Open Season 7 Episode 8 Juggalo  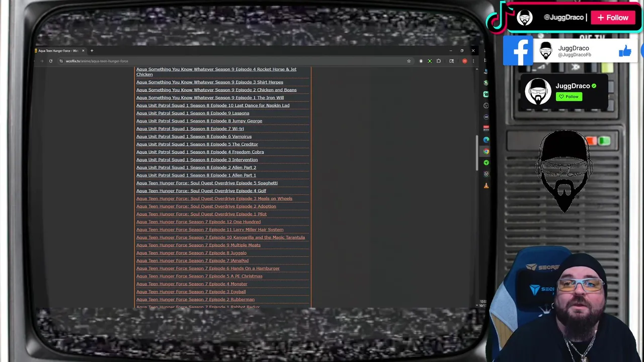point(191,253)
